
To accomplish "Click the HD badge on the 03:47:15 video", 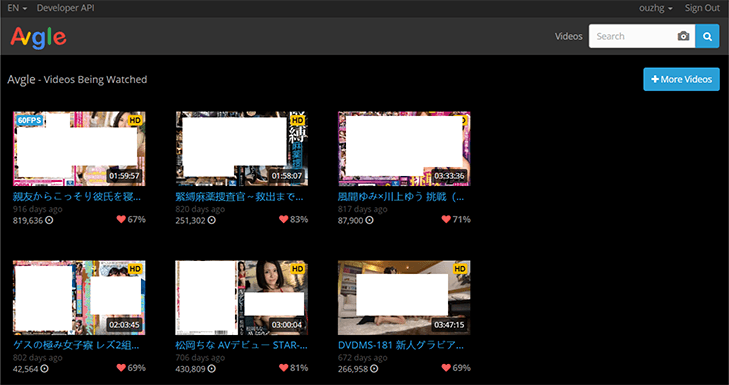I will 459,269.
